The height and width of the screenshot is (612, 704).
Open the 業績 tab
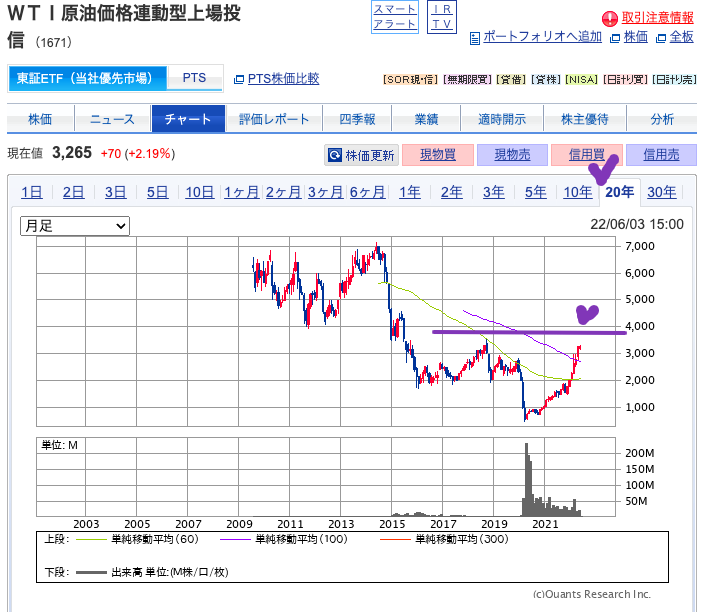coord(426,119)
